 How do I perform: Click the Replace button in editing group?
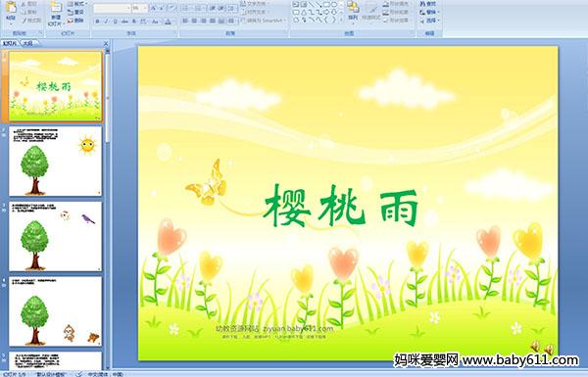point(429,12)
